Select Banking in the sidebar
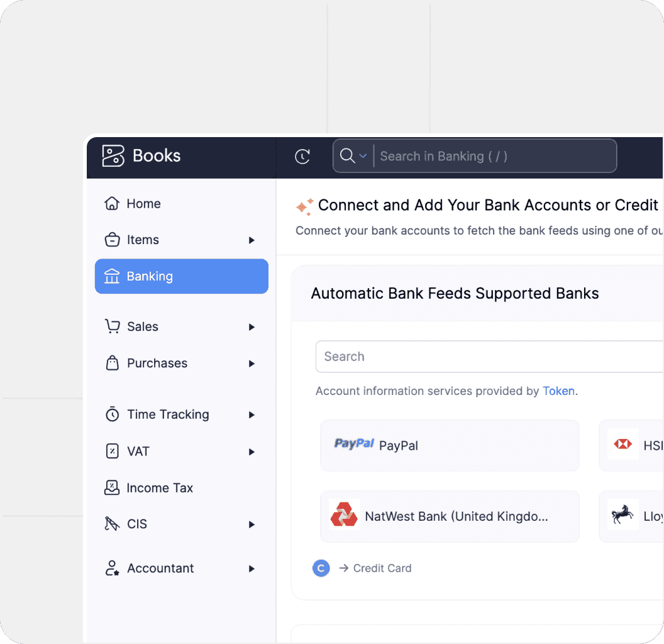Viewport: 664px width, 644px height. [181, 276]
